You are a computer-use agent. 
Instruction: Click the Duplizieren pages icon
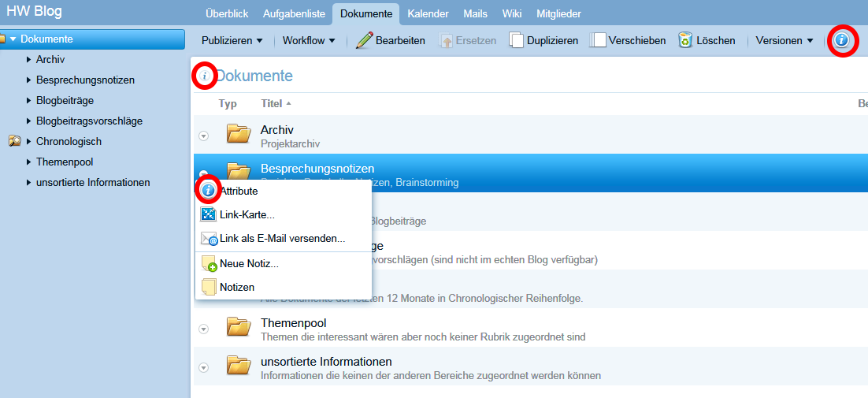[517, 40]
